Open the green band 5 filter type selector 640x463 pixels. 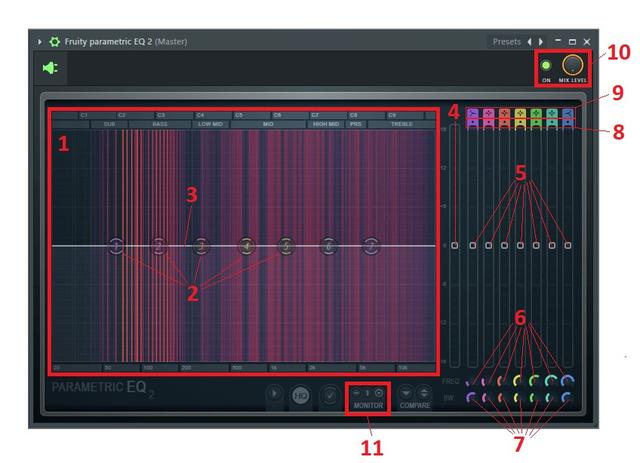pos(536,114)
